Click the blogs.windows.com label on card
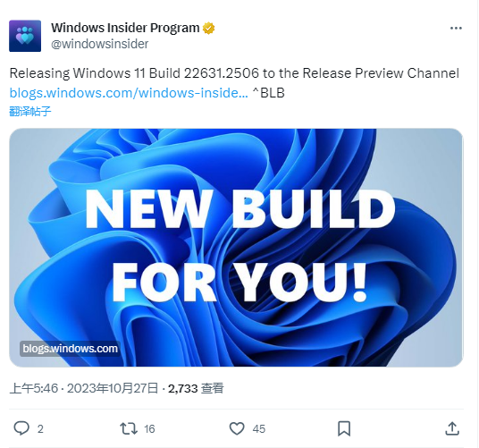 pyautogui.click(x=70, y=349)
